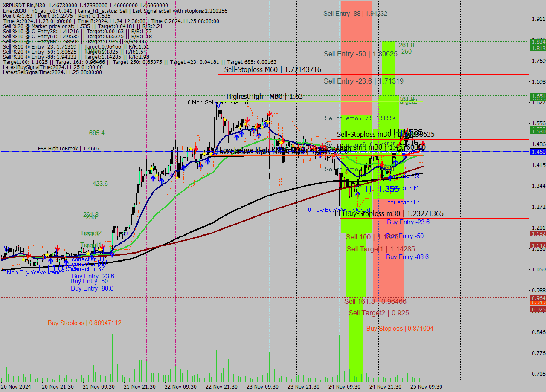Click the blue 1.460 current price tag
The height and width of the screenshot is (392, 546).
(538, 152)
